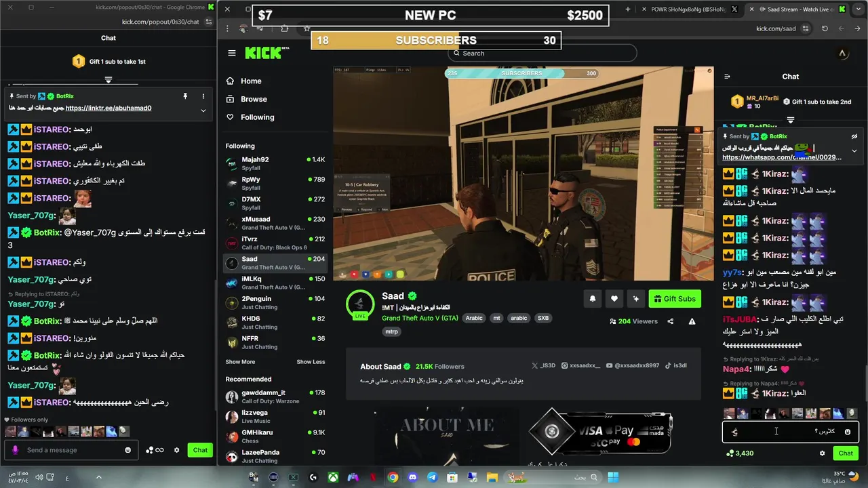
Task: Unpin the BotRix message in popout chat
Action: click(185, 96)
